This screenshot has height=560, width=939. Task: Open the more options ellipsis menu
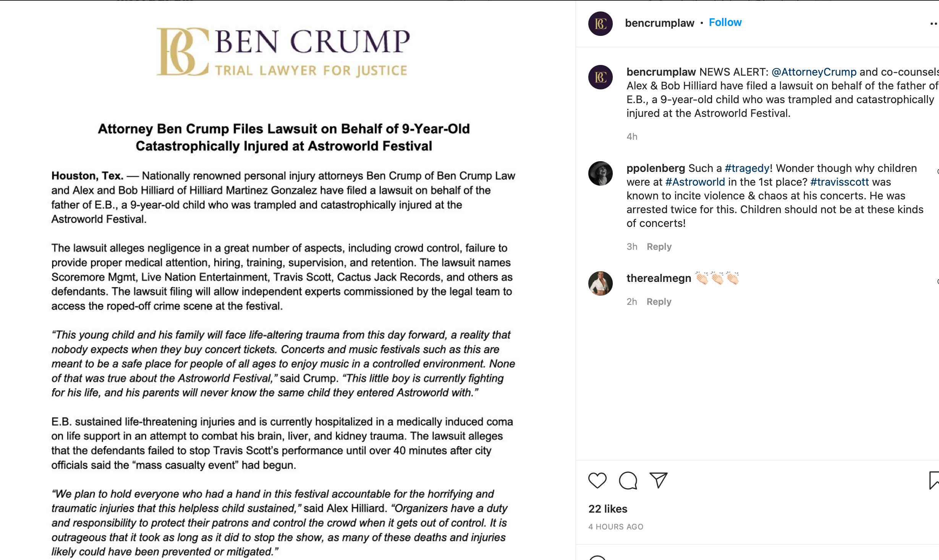point(934,24)
